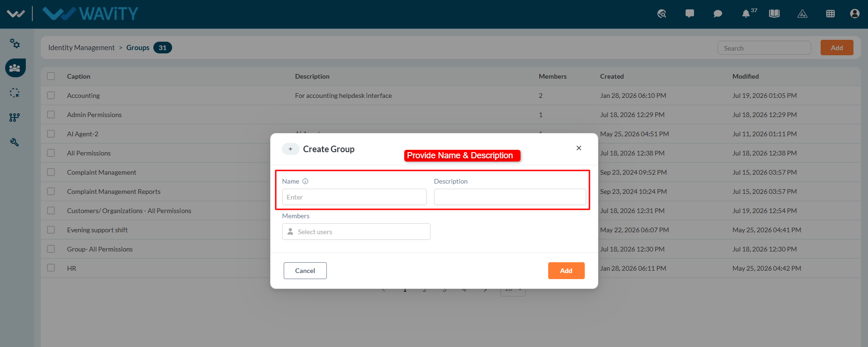
Task: Click the Name input field
Action: (354, 197)
